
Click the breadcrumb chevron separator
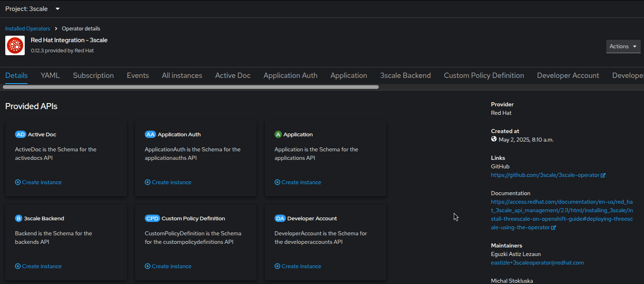56,28
